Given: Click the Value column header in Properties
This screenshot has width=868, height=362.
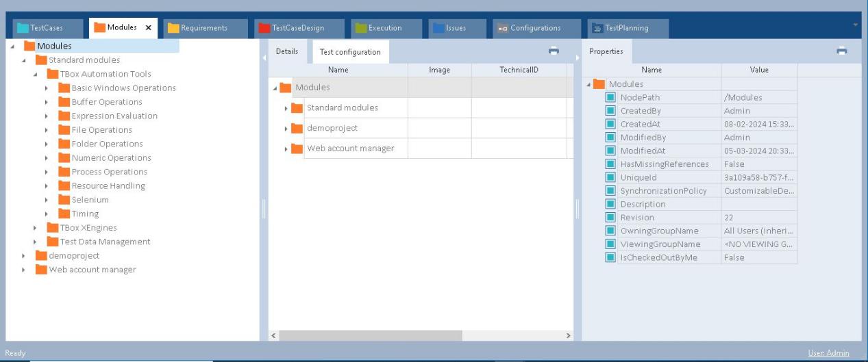Looking at the screenshot, I should pos(759,70).
